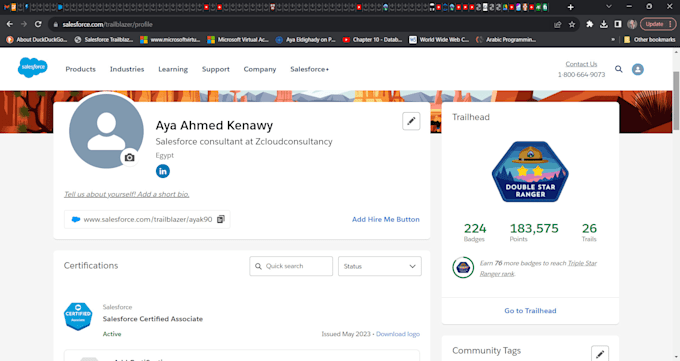Open the Salesforce+ menu
The image size is (680, 361).
(310, 69)
